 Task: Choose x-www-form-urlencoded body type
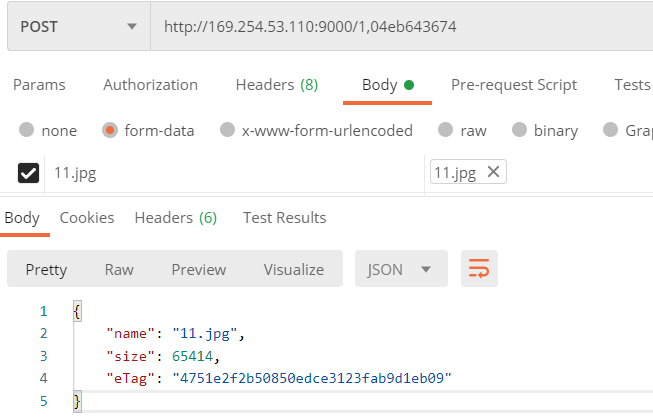(x=228, y=130)
